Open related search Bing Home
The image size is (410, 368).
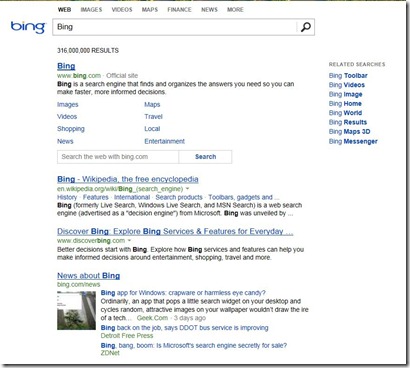pos(345,104)
